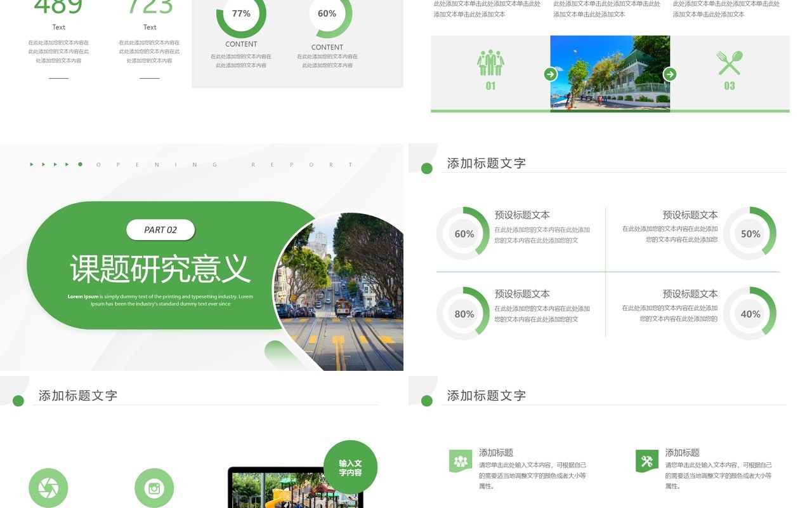Click the building with palm trees photo
The image size is (812, 508).
pyautogui.click(x=610, y=74)
